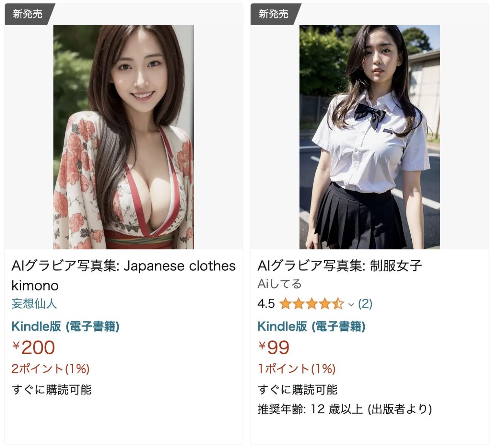
Task: Click the 1ポイント(1%) points text
Action: [297, 369]
